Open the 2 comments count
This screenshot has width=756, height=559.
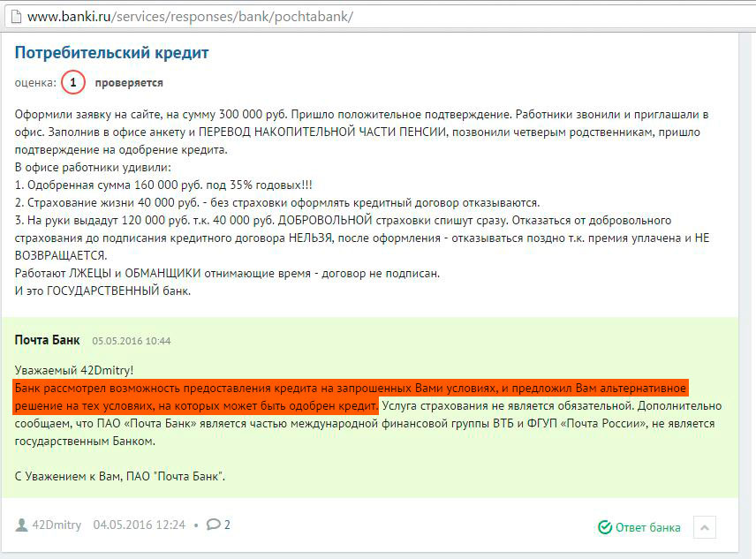tap(227, 525)
